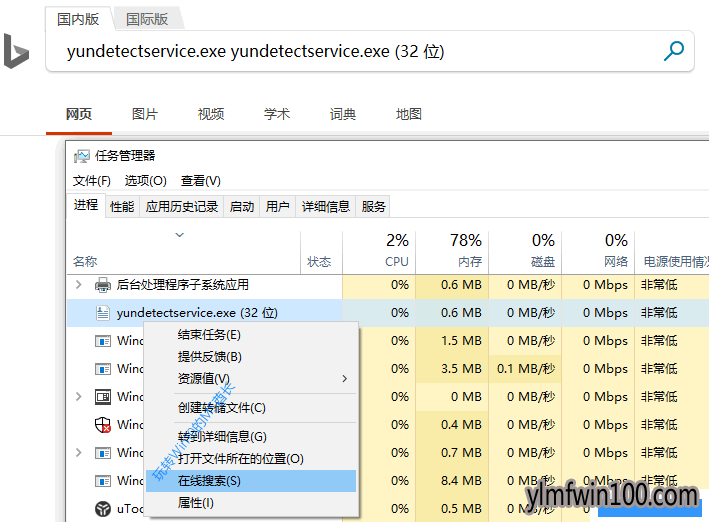Switch to the 性能 tab

pyautogui.click(x=122, y=207)
